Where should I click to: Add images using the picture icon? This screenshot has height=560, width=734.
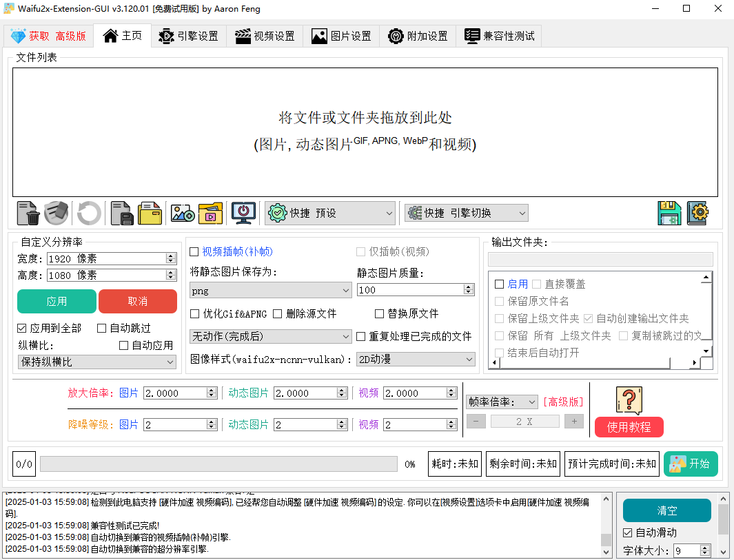182,213
